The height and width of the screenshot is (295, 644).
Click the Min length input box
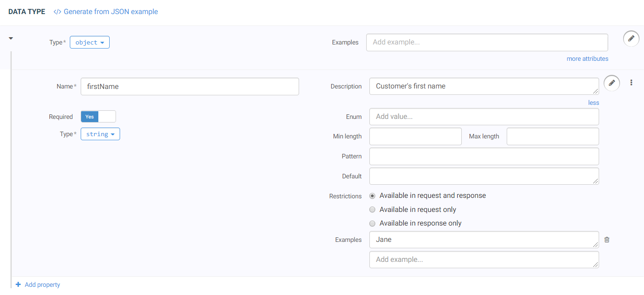click(x=415, y=136)
